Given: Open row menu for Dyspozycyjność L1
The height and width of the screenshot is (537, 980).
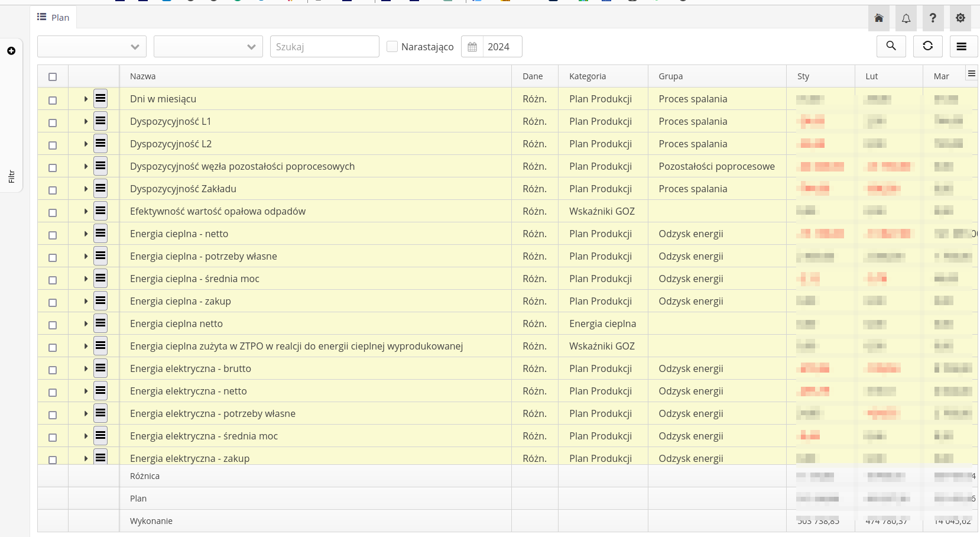Looking at the screenshot, I should point(100,121).
